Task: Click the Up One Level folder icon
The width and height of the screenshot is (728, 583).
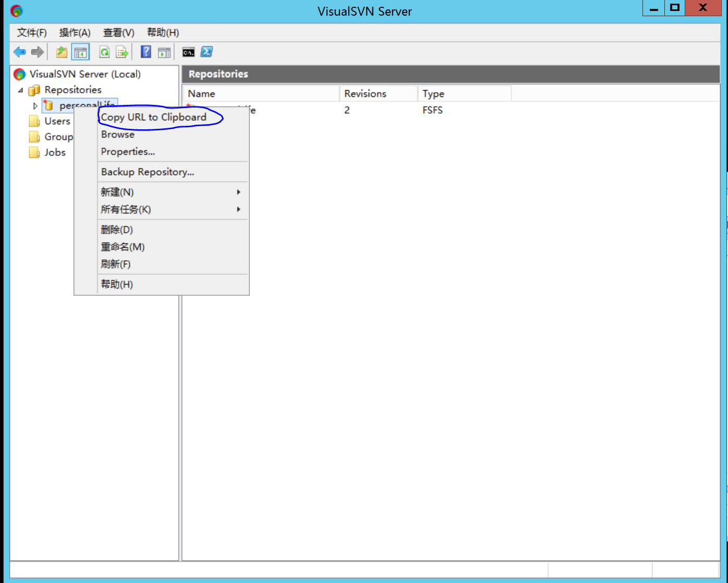Action: (62, 52)
